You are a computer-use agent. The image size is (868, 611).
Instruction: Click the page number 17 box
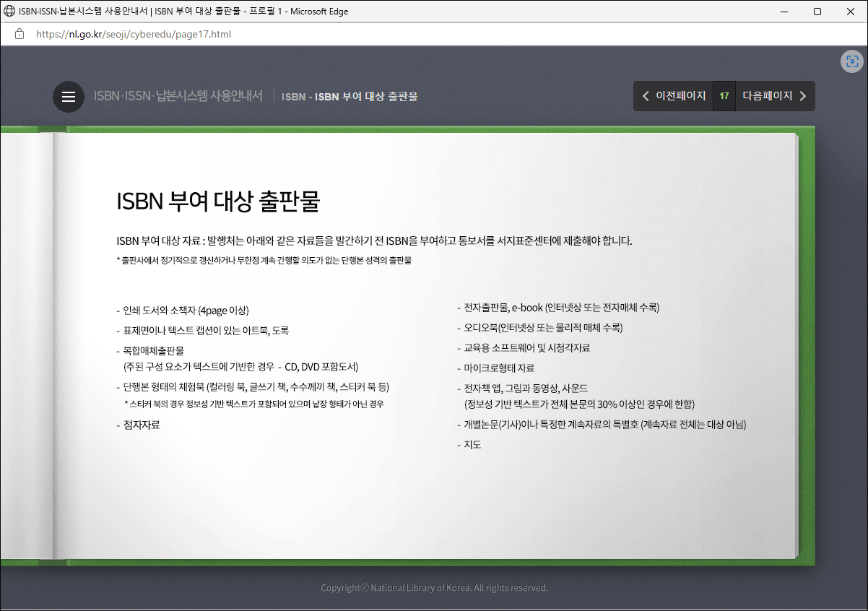[x=724, y=96]
